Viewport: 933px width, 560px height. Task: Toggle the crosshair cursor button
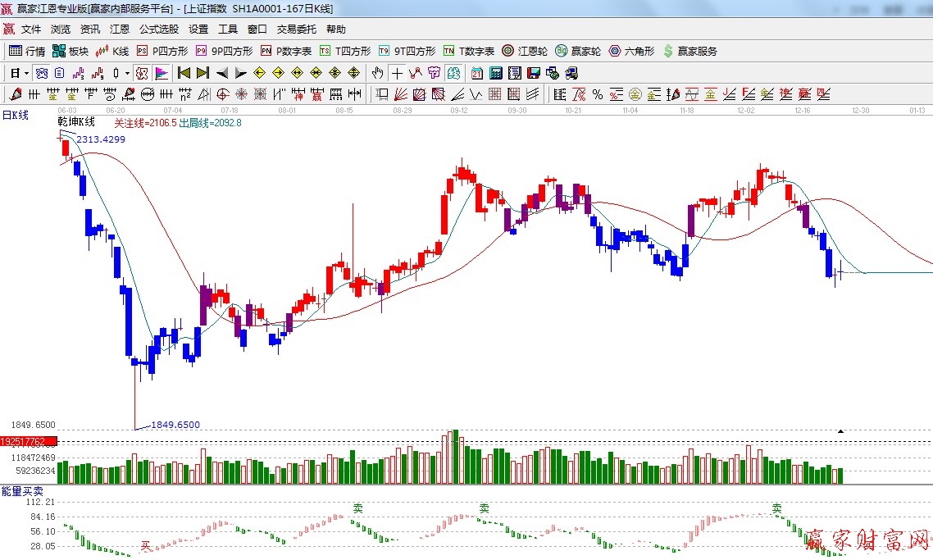pos(397,73)
